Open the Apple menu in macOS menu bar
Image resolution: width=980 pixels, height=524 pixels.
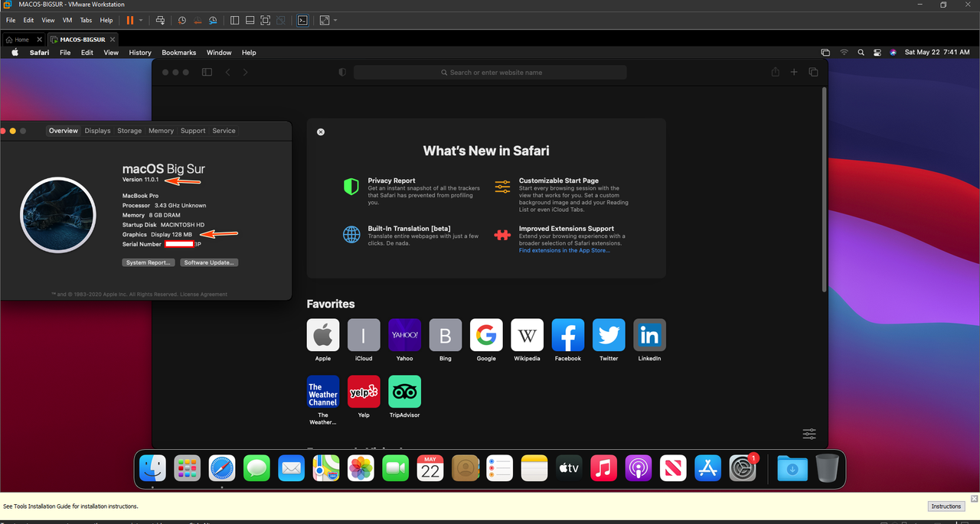pyautogui.click(x=15, y=53)
